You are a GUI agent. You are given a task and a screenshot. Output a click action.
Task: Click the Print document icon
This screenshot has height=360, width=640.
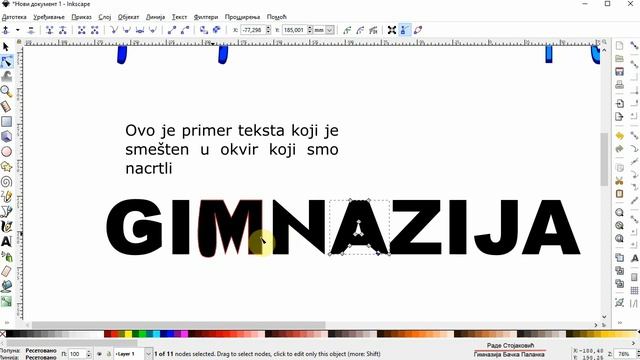point(620,84)
